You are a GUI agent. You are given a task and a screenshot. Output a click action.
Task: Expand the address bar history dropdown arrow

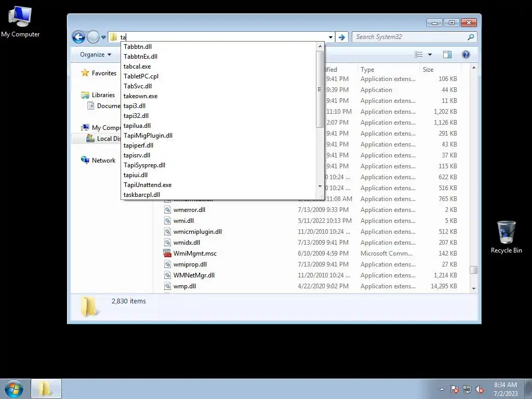point(330,37)
